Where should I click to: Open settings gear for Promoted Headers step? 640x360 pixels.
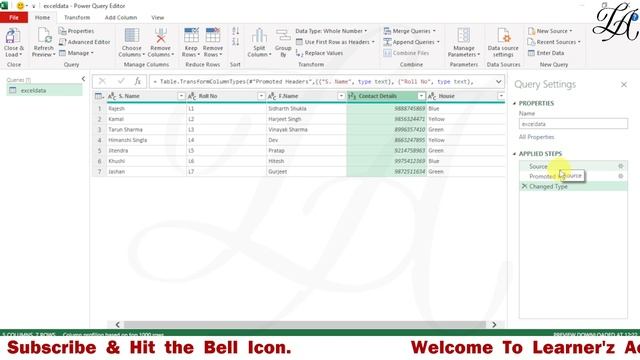pos(621,176)
